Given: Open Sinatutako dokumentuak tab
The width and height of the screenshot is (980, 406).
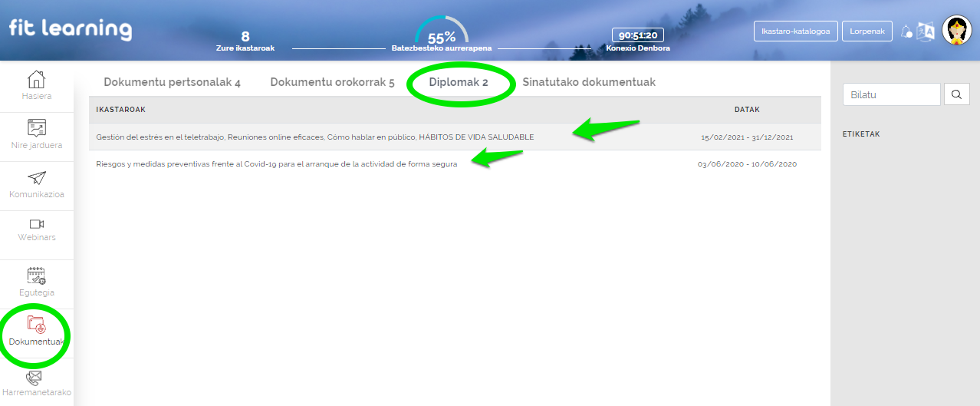Looking at the screenshot, I should (x=589, y=82).
